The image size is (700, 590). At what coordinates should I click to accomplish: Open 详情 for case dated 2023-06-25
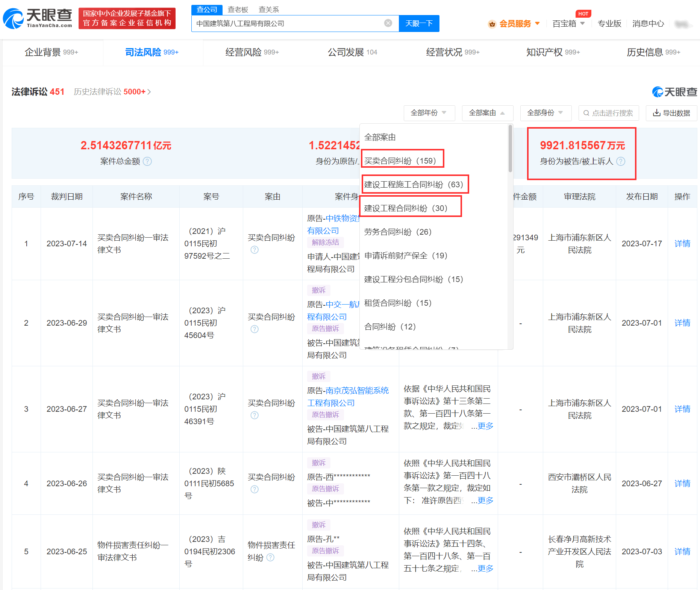click(682, 552)
